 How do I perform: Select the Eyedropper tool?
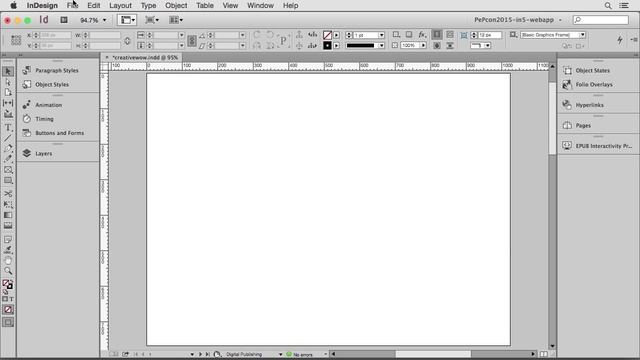click(x=8, y=250)
